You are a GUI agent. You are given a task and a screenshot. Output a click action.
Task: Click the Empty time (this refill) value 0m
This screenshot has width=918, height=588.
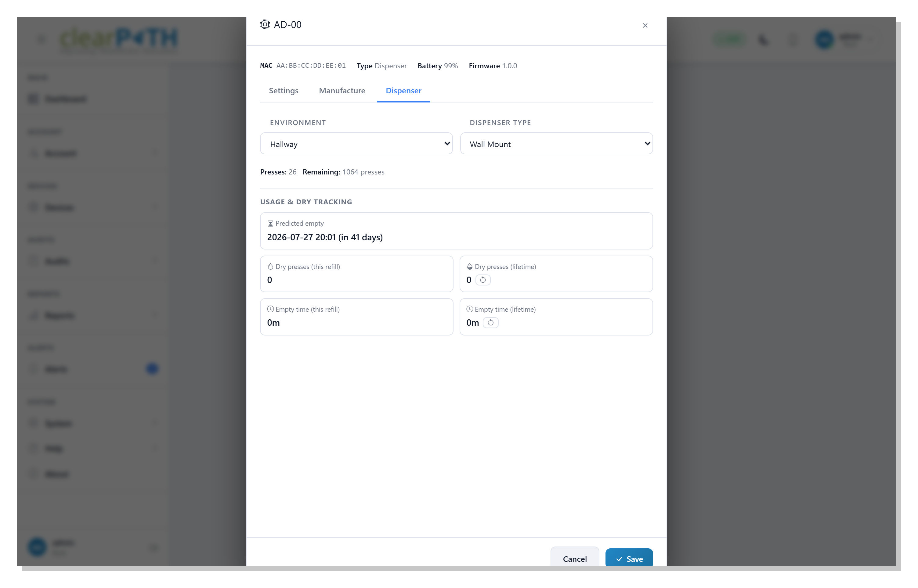point(273,323)
